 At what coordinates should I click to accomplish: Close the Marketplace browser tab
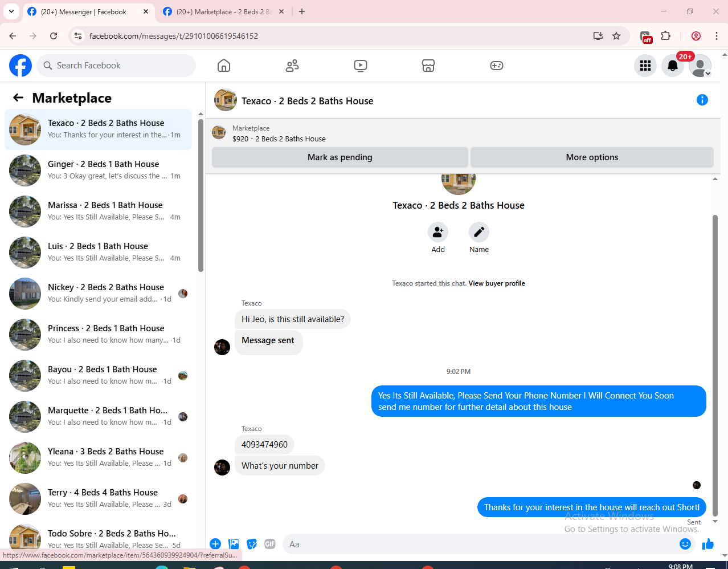281,11
